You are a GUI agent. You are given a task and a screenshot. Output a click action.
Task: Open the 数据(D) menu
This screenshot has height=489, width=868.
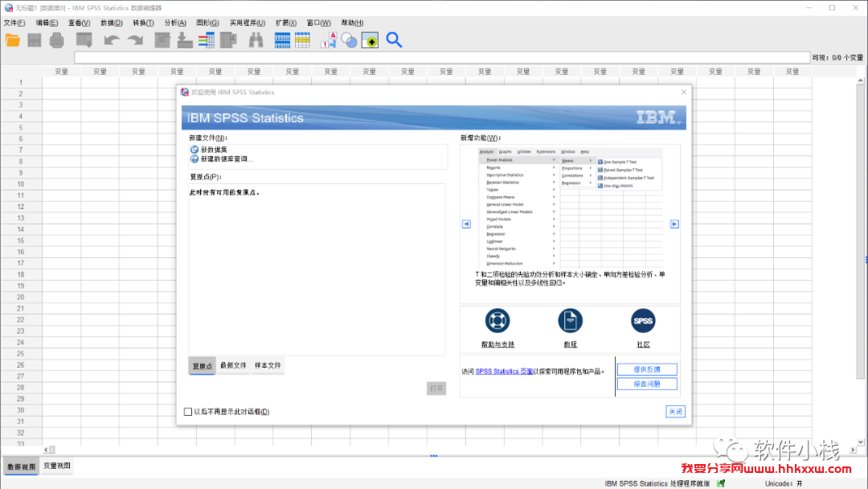pos(111,23)
